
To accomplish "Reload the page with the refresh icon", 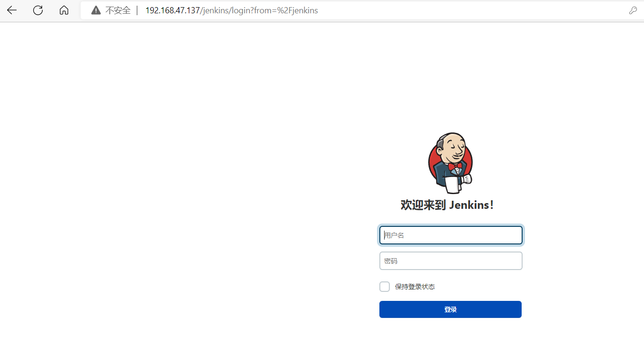I will 38,10.
